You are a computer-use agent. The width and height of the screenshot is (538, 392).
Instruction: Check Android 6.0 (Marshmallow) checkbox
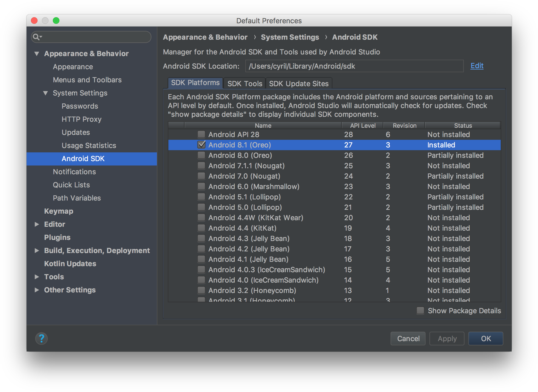coord(201,186)
